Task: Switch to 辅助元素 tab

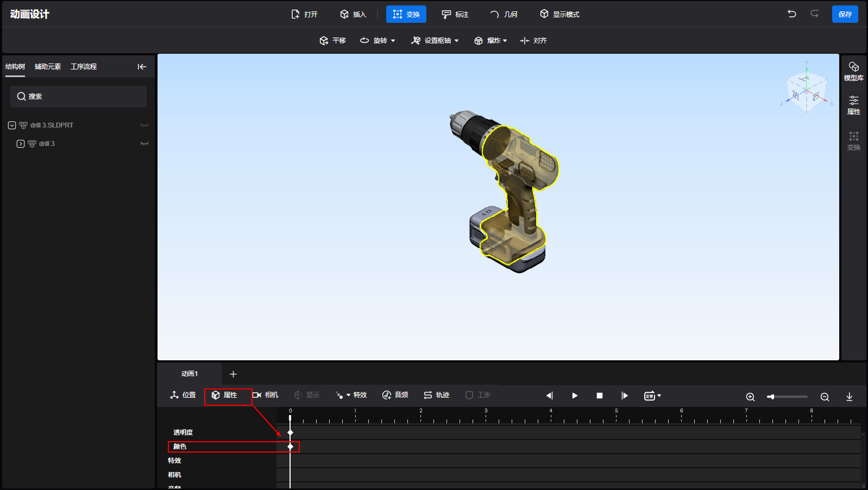Action: [x=48, y=67]
